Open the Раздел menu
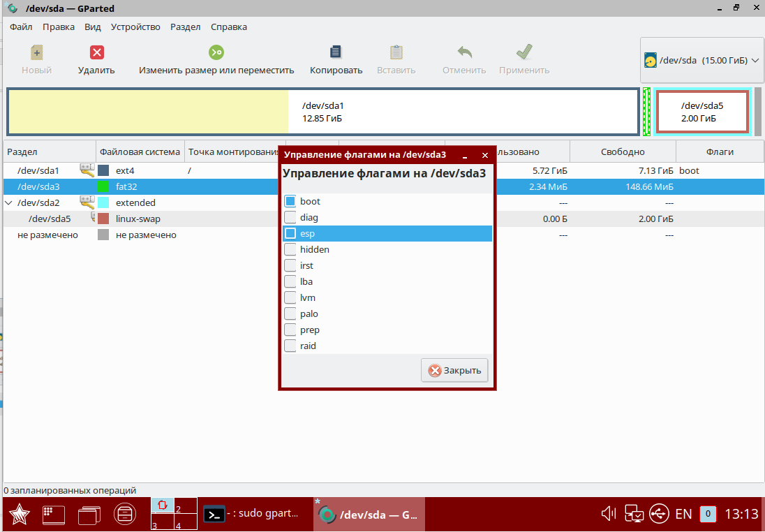The image size is (765, 532). (186, 27)
